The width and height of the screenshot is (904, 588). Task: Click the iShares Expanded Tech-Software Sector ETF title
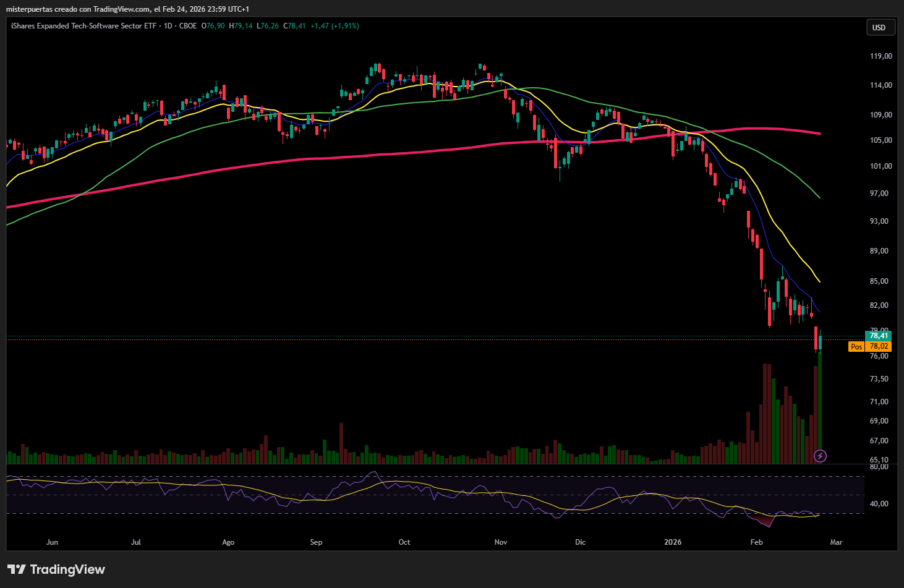(83, 26)
